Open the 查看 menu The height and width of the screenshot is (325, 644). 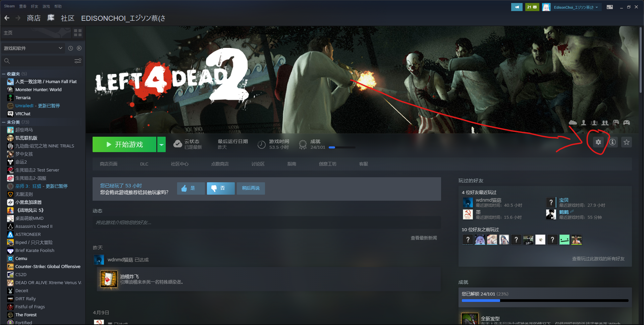tap(23, 6)
